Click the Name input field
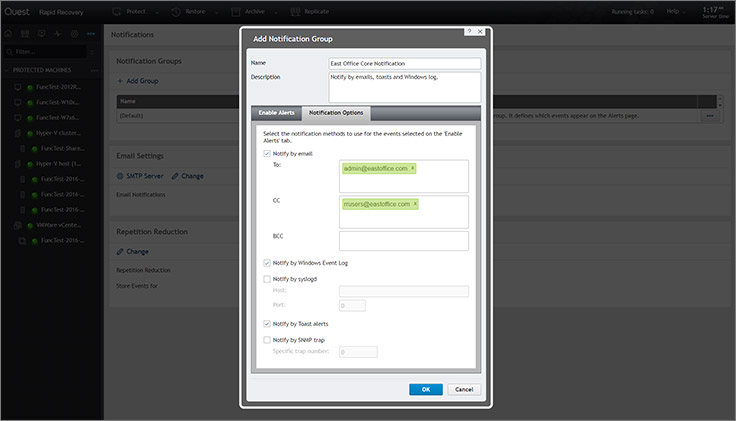 tap(405, 63)
